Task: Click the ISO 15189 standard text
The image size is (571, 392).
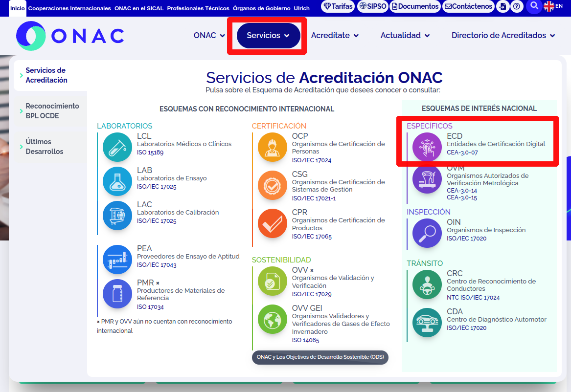Action: point(150,152)
